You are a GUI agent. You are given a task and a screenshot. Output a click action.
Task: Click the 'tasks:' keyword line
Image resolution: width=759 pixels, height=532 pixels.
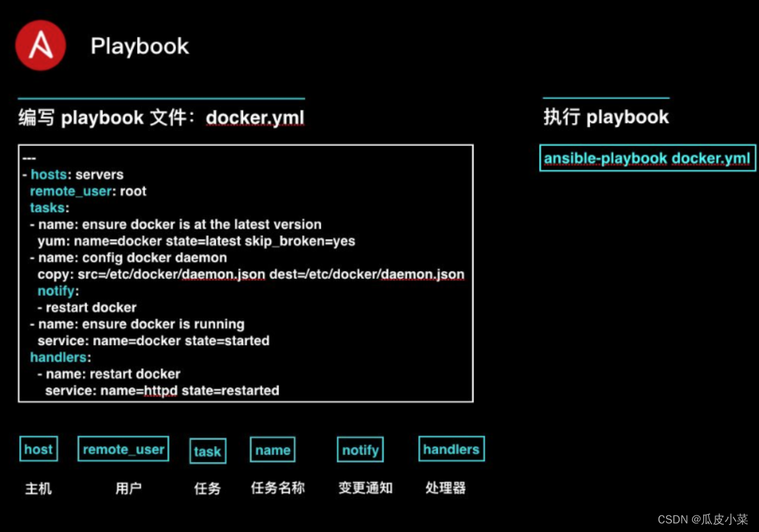click(50, 208)
